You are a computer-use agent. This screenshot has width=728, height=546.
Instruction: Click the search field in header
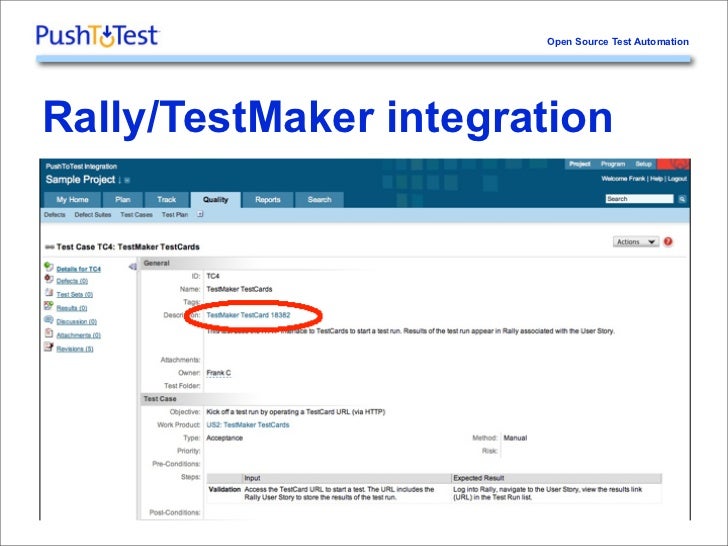(639, 199)
